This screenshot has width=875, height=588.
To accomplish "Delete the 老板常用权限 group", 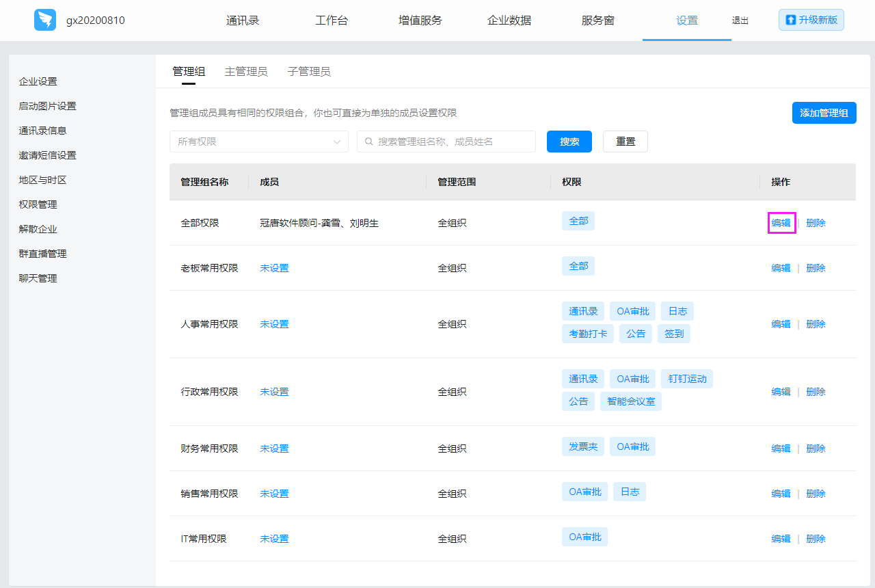I will point(816,268).
